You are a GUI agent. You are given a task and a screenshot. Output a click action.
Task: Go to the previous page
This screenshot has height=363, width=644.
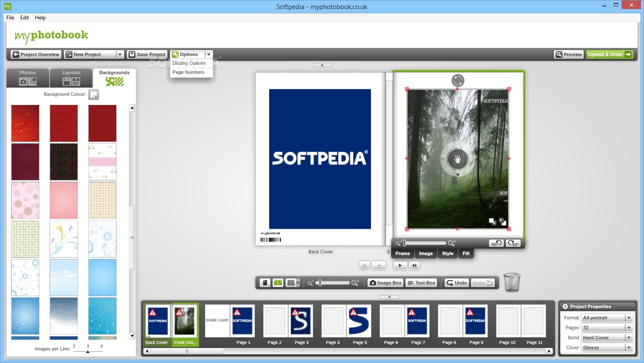379,265
